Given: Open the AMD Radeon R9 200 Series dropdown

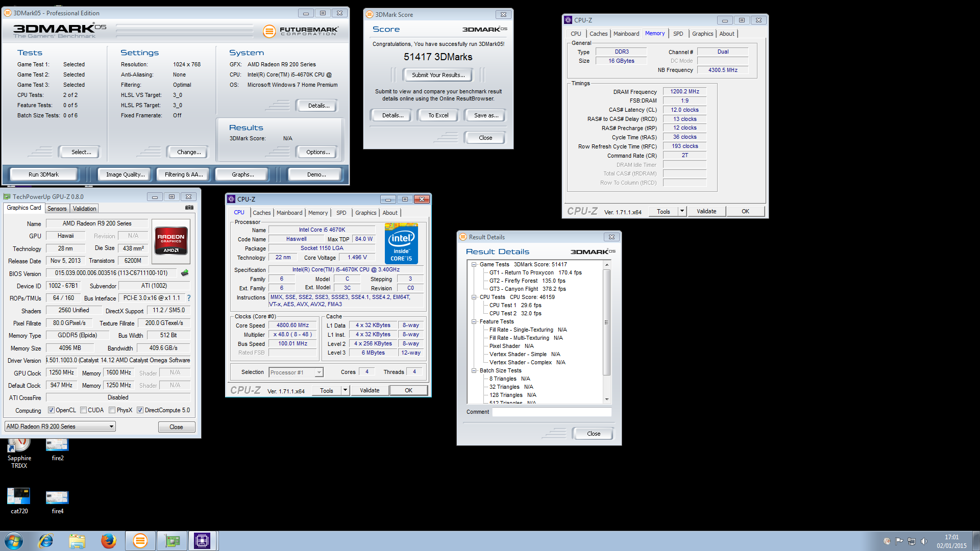Looking at the screenshot, I should click(60, 426).
